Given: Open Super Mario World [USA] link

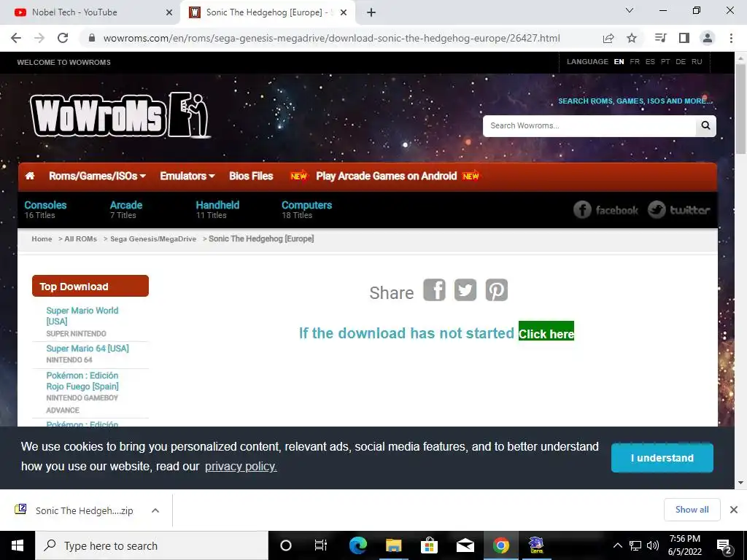Looking at the screenshot, I should (82, 316).
